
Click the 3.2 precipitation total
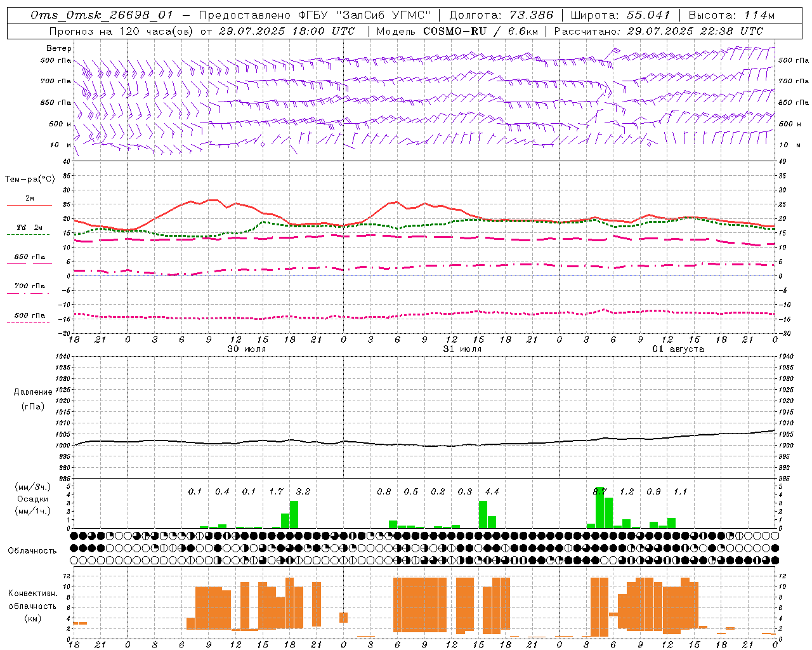tap(303, 491)
